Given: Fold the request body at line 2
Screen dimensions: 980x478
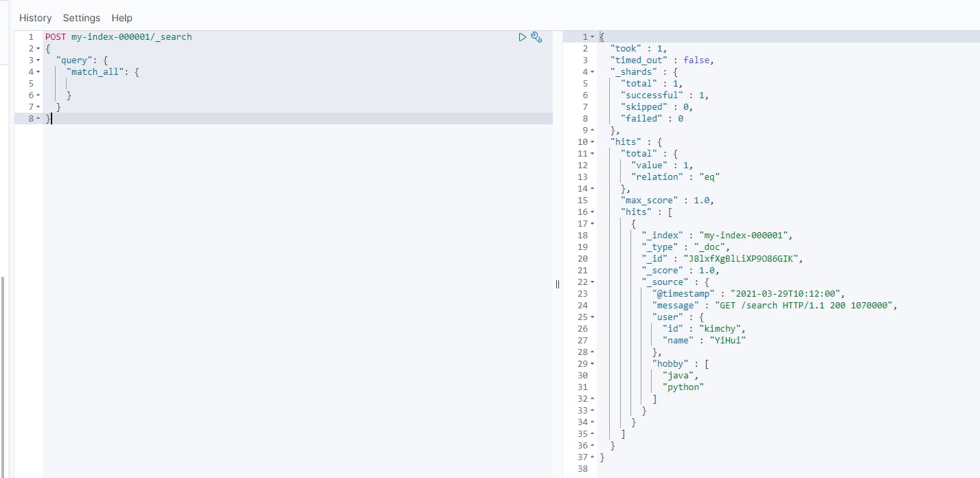Looking at the screenshot, I should click(38, 49).
